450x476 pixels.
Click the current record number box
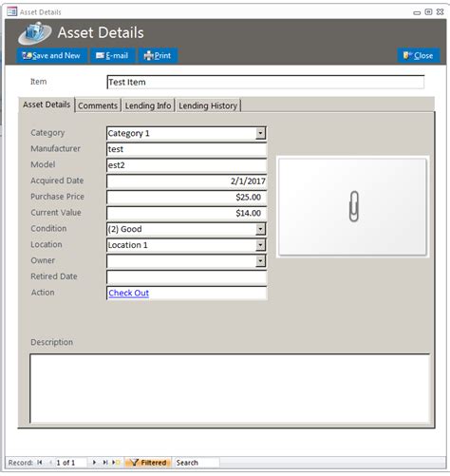tap(70, 463)
